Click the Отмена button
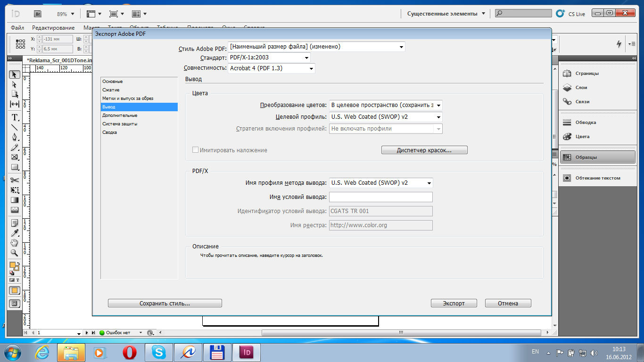The image size is (644, 362). pyautogui.click(x=508, y=304)
